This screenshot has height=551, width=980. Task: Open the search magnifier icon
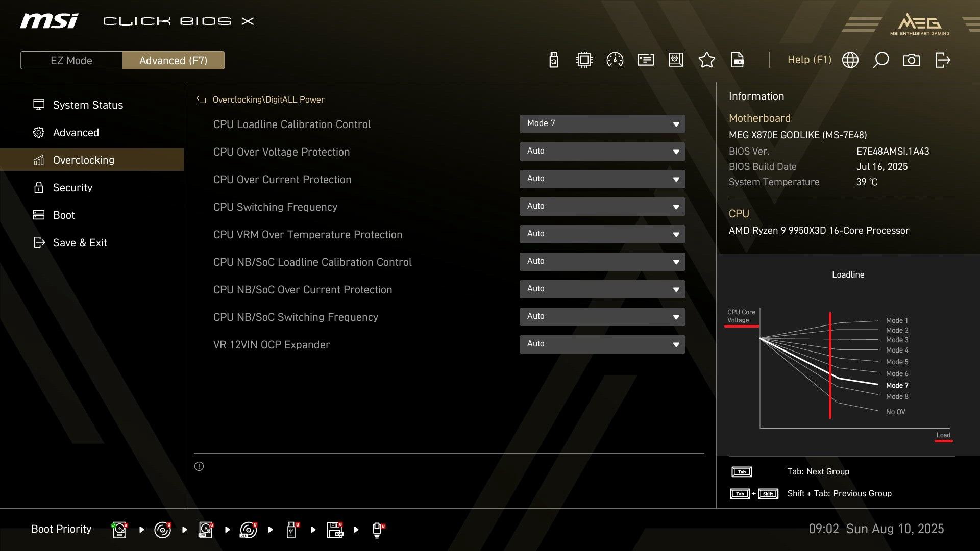880,60
